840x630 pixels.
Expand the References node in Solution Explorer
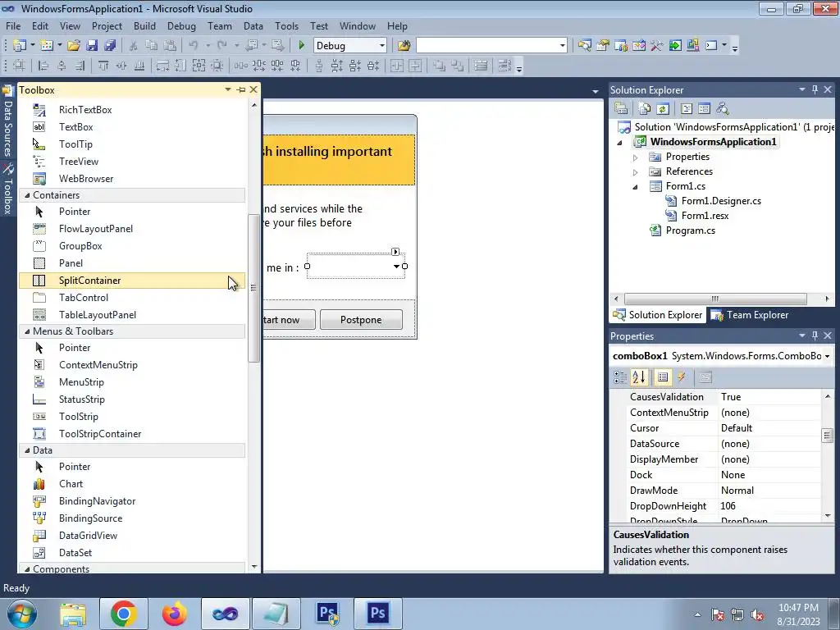click(x=636, y=172)
